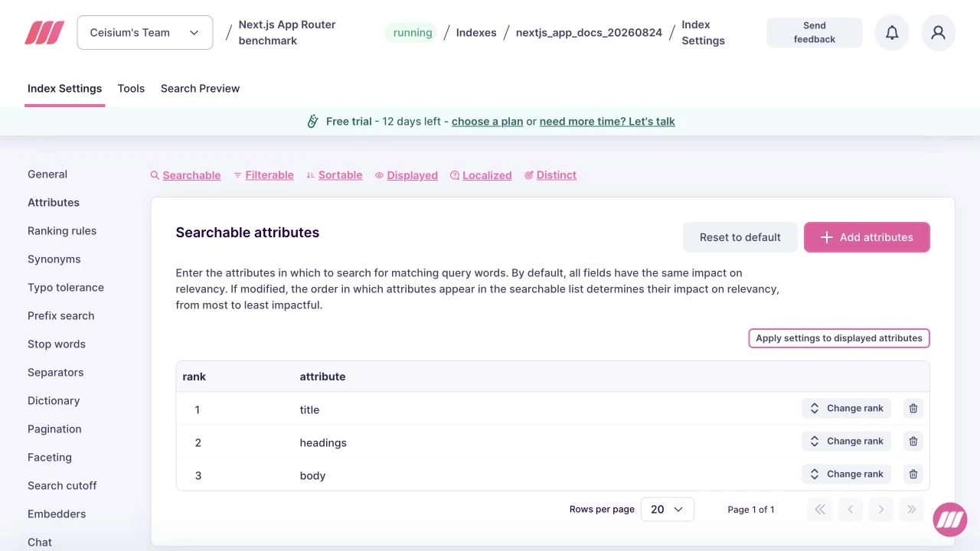The width and height of the screenshot is (980, 551).
Task: Click the Add attributes button
Action: 867,237
